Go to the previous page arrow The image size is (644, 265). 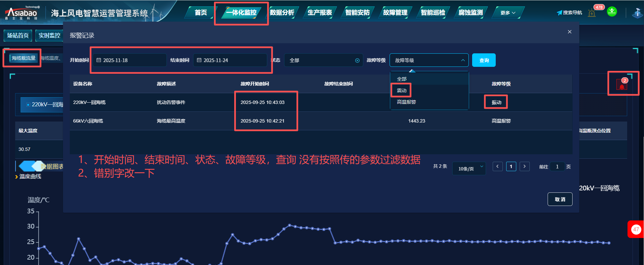tap(497, 166)
